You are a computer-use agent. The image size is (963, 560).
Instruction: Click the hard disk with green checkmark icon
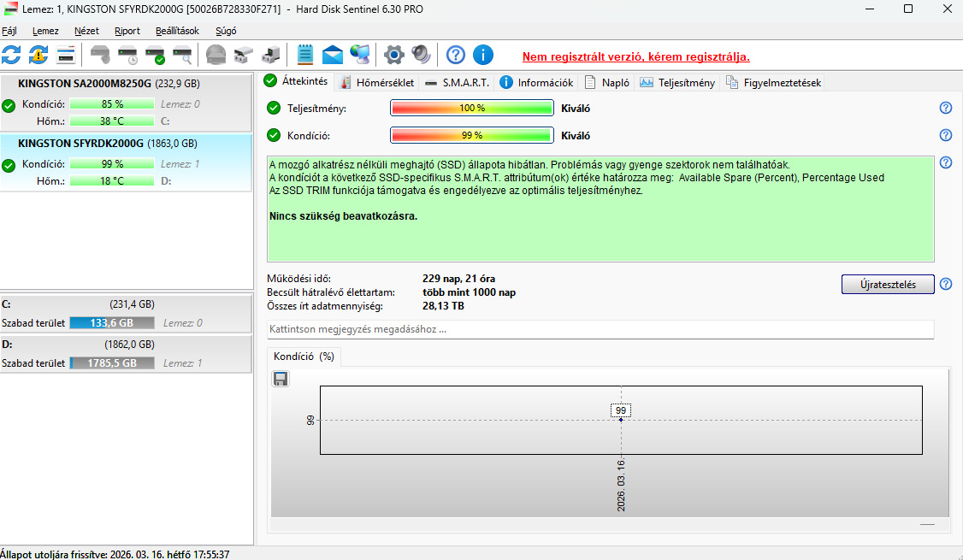155,55
